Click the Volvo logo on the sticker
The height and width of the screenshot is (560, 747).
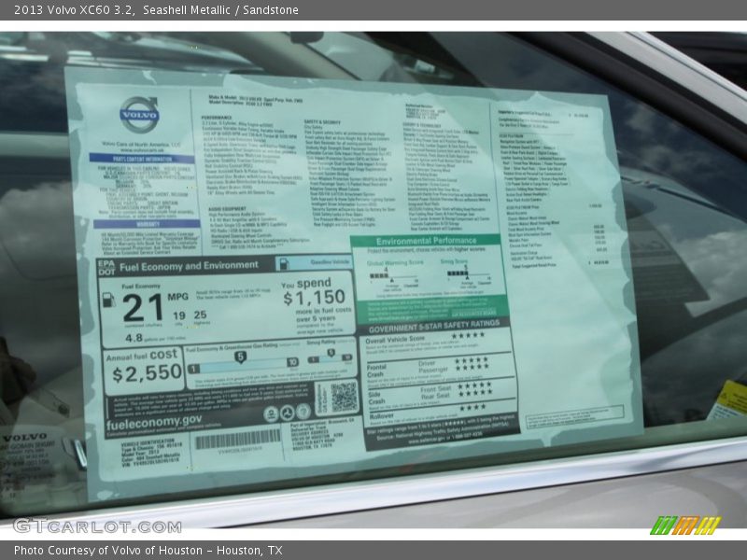[x=138, y=114]
